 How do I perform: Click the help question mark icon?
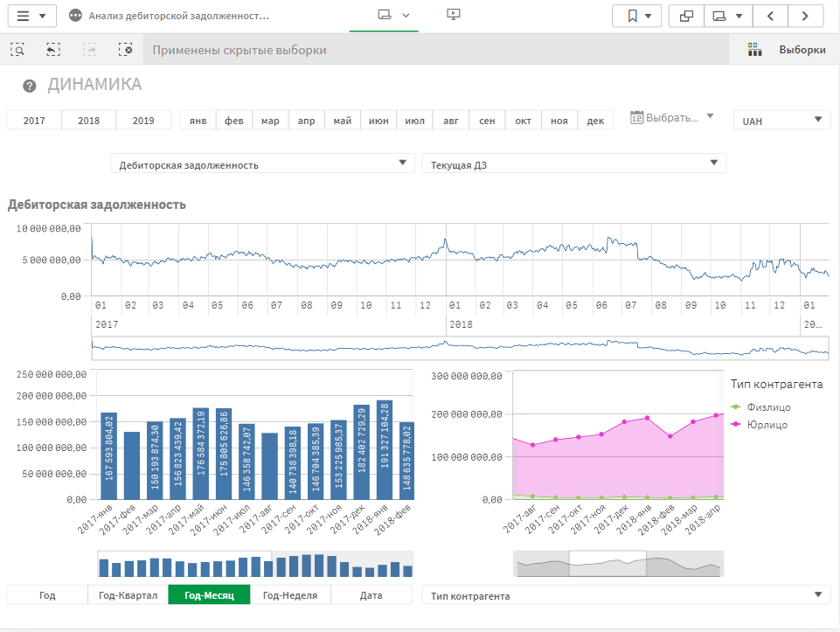point(30,86)
